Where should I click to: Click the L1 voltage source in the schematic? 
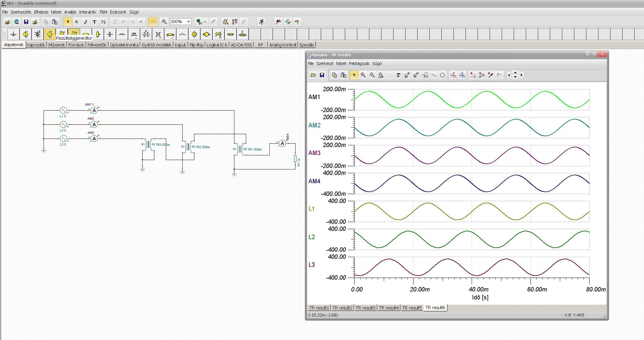click(x=63, y=110)
